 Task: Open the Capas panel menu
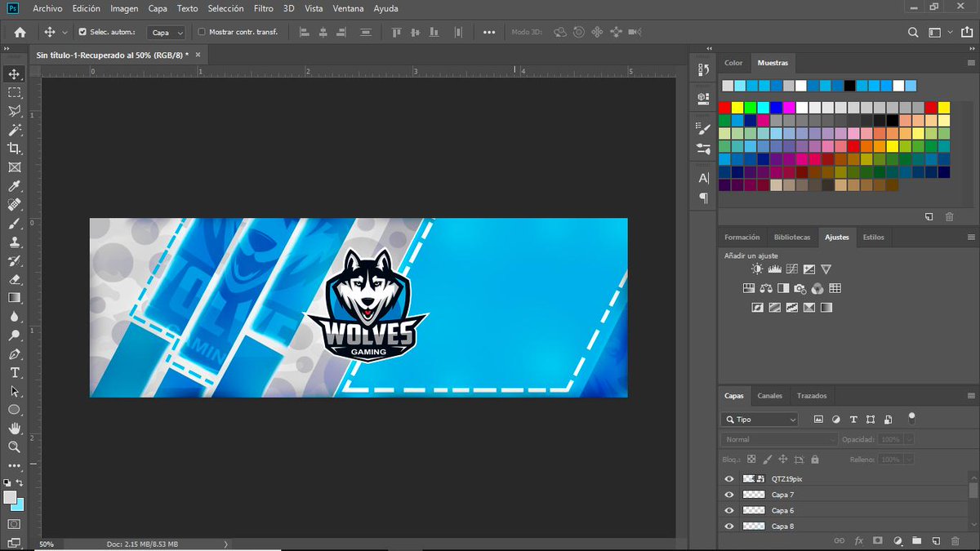pyautogui.click(x=971, y=396)
